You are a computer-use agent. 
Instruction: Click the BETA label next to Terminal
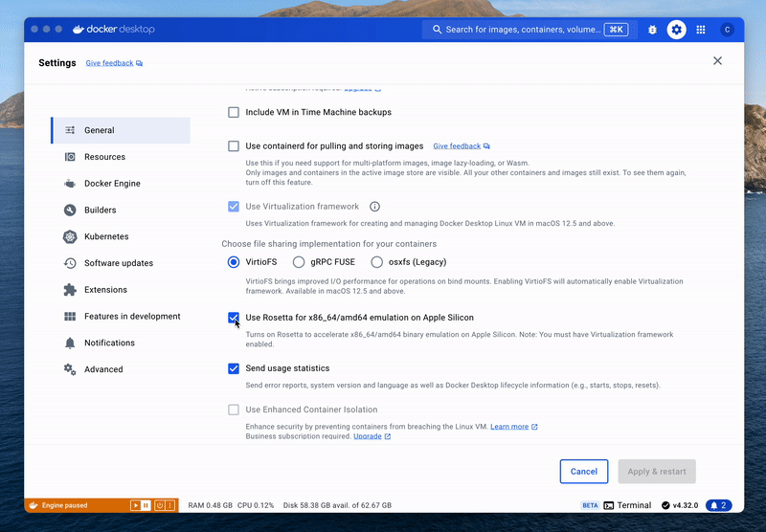(590, 505)
